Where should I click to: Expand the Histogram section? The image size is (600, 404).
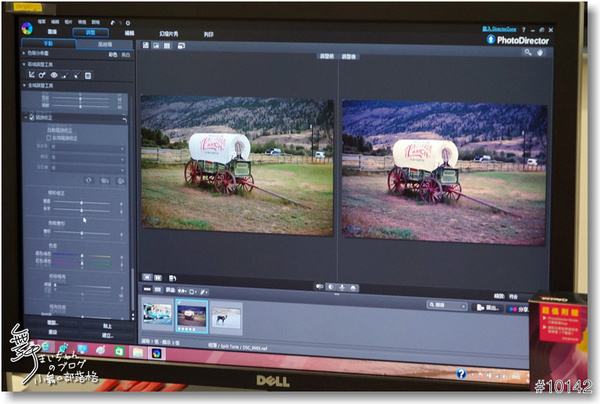24,53
